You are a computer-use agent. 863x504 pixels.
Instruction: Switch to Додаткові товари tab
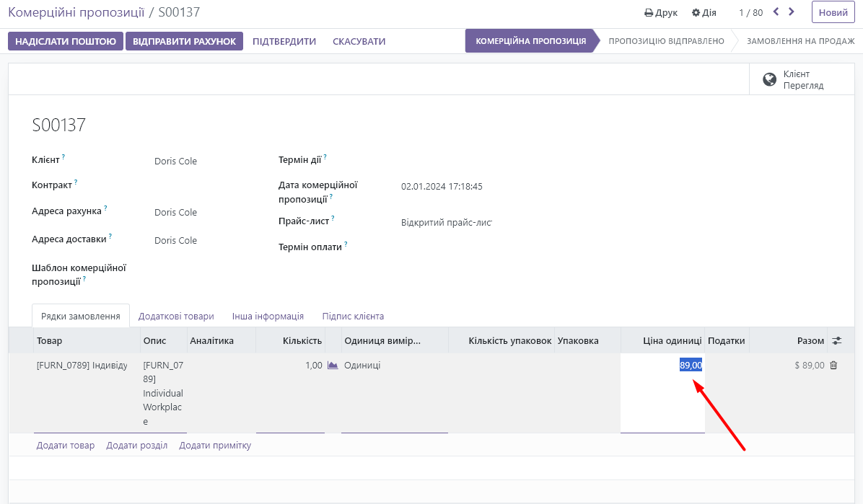tap(176, 316)
